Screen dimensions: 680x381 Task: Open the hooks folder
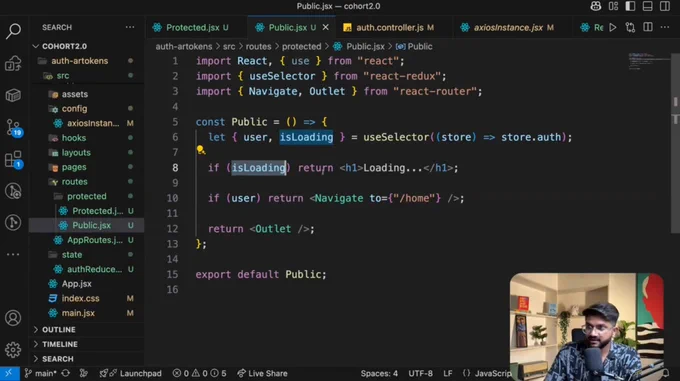pos(87,138)
